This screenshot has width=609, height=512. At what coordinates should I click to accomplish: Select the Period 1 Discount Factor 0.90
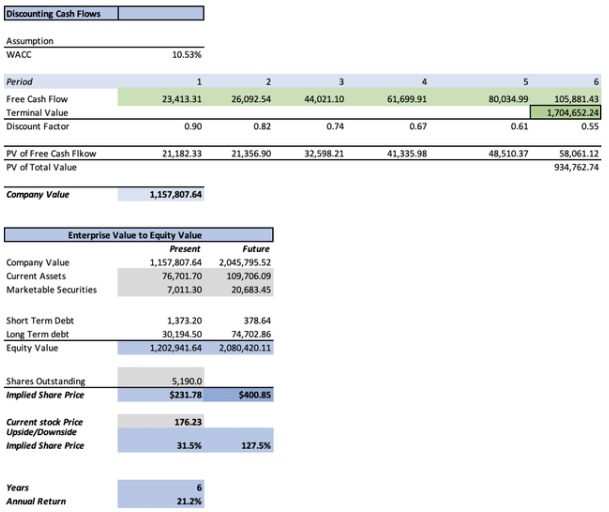click(x=194, y=127)
